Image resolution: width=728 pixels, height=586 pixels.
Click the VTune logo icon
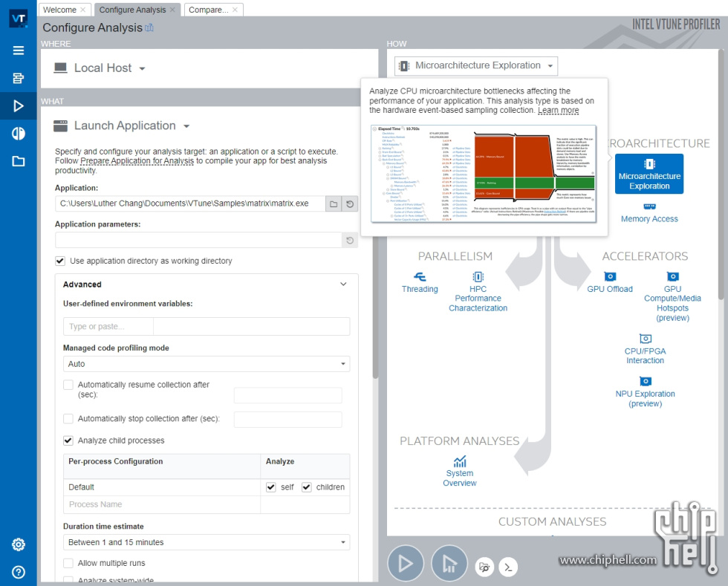click(x=18, y=19)
